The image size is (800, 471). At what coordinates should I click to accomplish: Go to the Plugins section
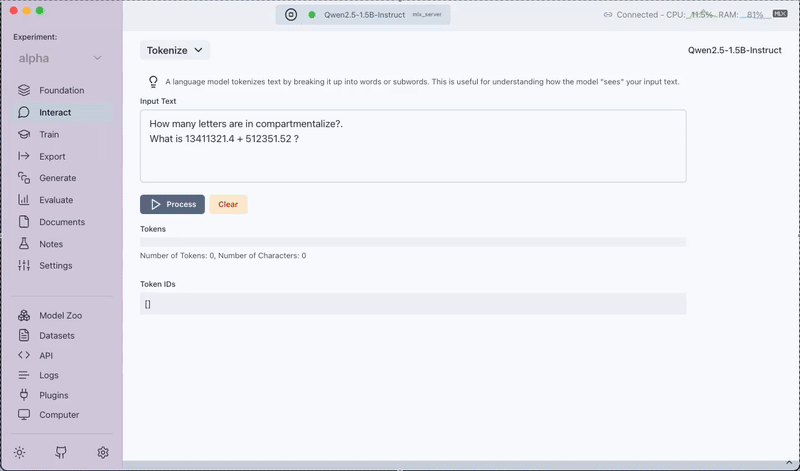click(x=53, y=395)
